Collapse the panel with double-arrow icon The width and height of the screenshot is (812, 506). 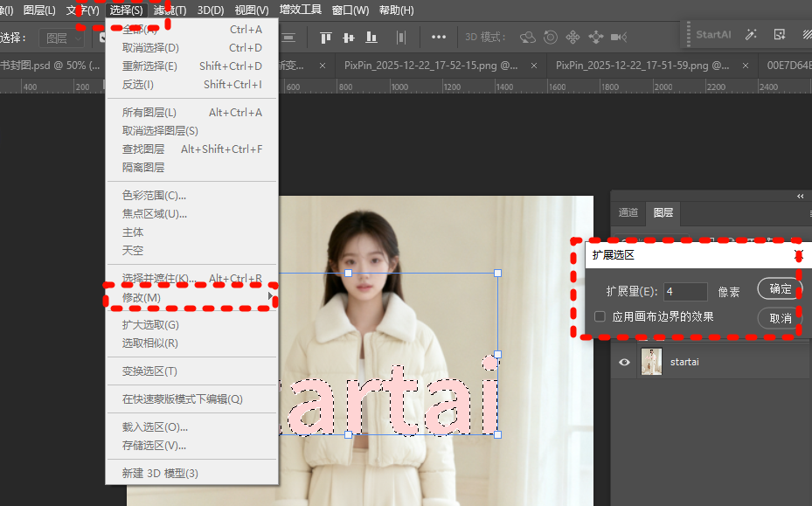pyautogui.click(x=800, y=197)
